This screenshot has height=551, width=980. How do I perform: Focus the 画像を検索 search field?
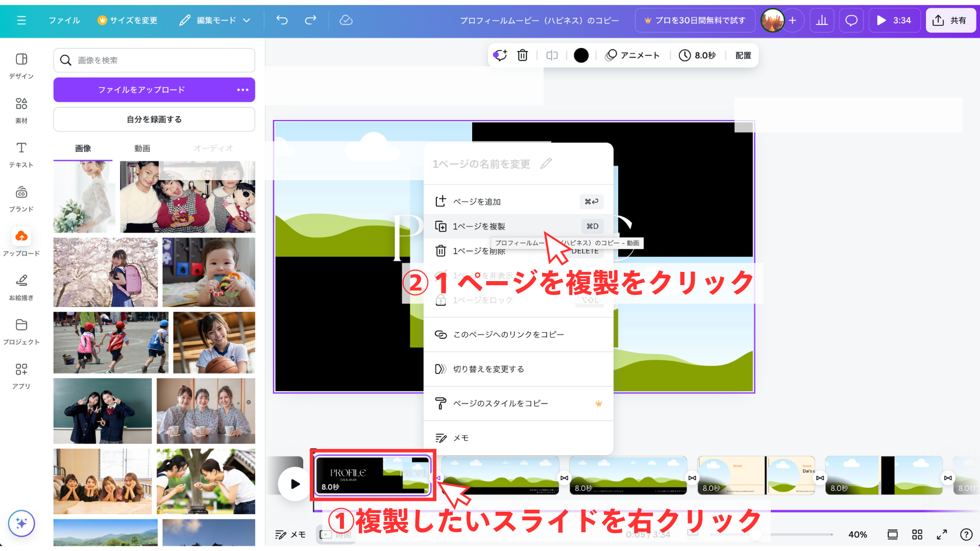pyautogui.click(x=154, y=60)
